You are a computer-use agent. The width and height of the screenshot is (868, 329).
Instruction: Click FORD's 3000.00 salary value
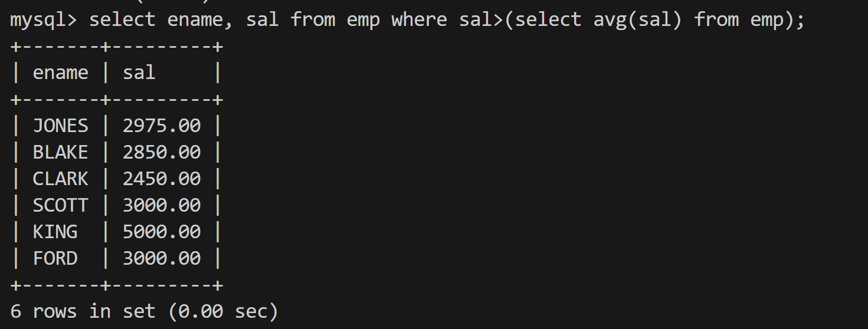pyautogui.click(x=162, y=258)
